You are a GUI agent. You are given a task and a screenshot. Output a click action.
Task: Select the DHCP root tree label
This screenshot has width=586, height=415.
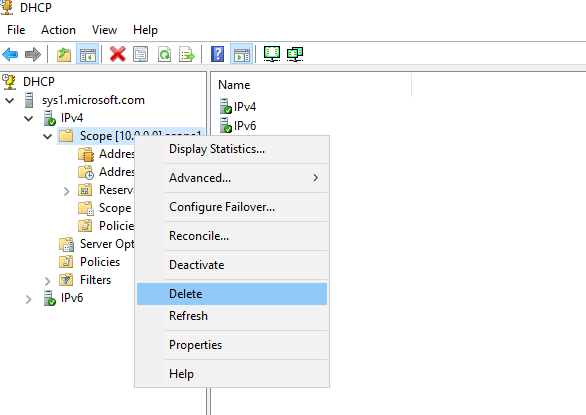point(38,82)
